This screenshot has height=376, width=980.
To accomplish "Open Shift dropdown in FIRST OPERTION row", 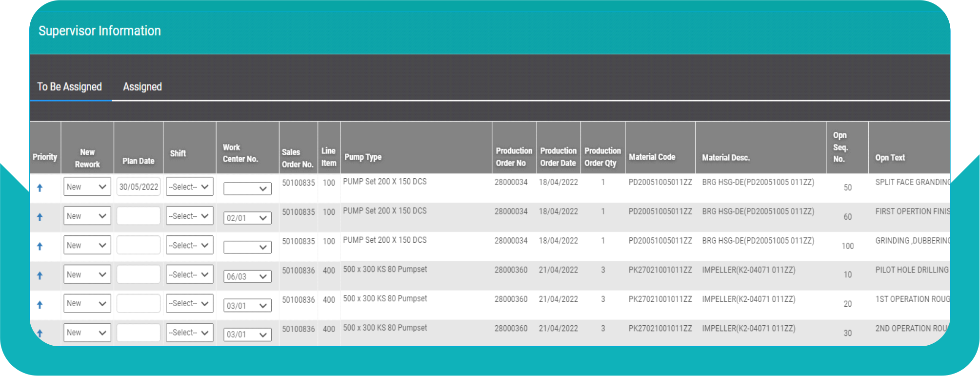I will coord(190,216).
